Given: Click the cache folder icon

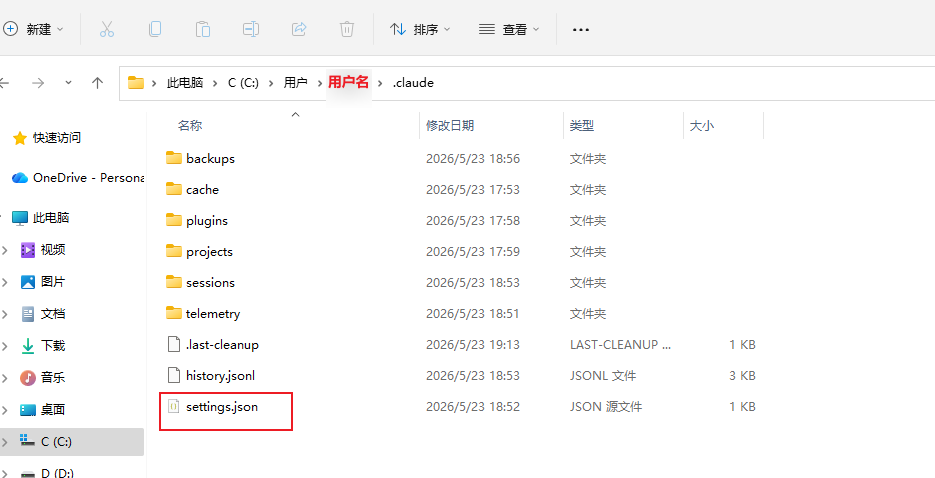Looking at the screenshot, I should pos(174,189).
